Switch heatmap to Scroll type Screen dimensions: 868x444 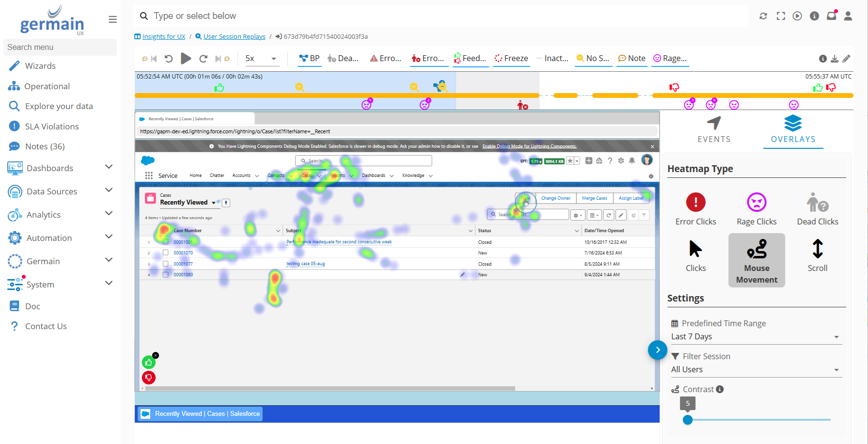817,249
